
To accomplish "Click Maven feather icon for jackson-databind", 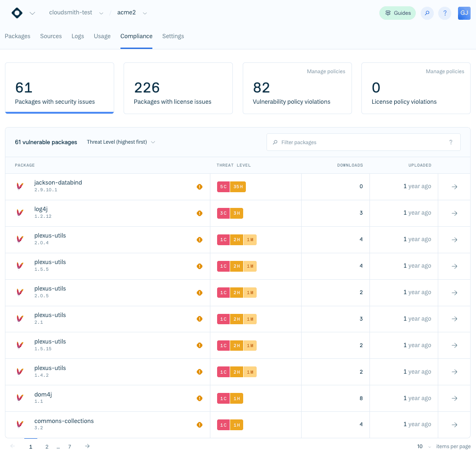I will point(20,186).
